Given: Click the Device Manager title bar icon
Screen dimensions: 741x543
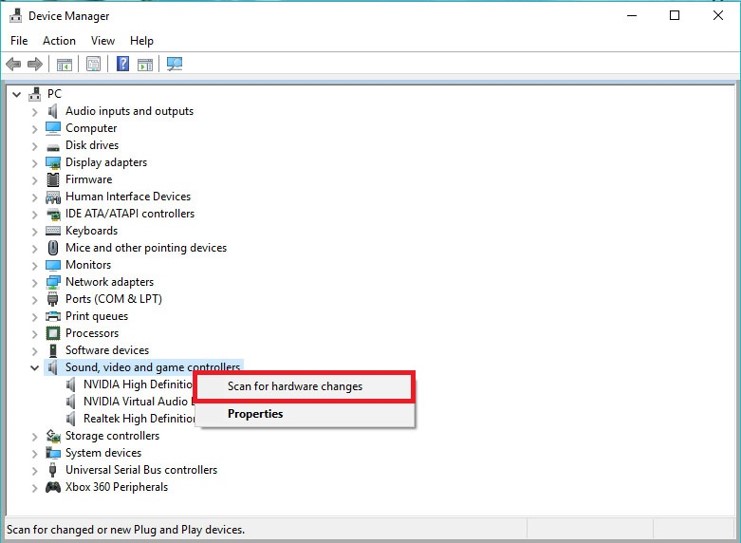Looking at the screenshot, I should [x=16, y=16].
